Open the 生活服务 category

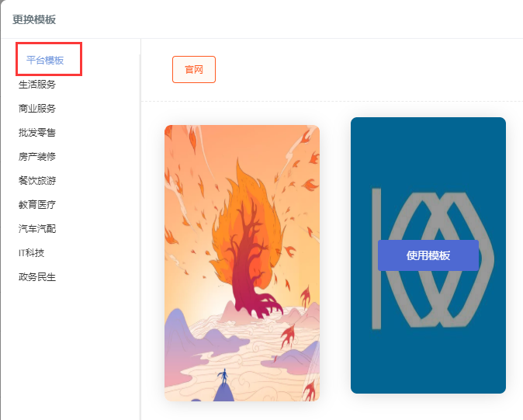coord(37,85)
